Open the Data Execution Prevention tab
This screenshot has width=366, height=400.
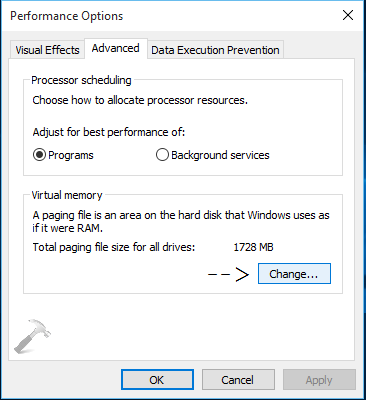point(215,50)
